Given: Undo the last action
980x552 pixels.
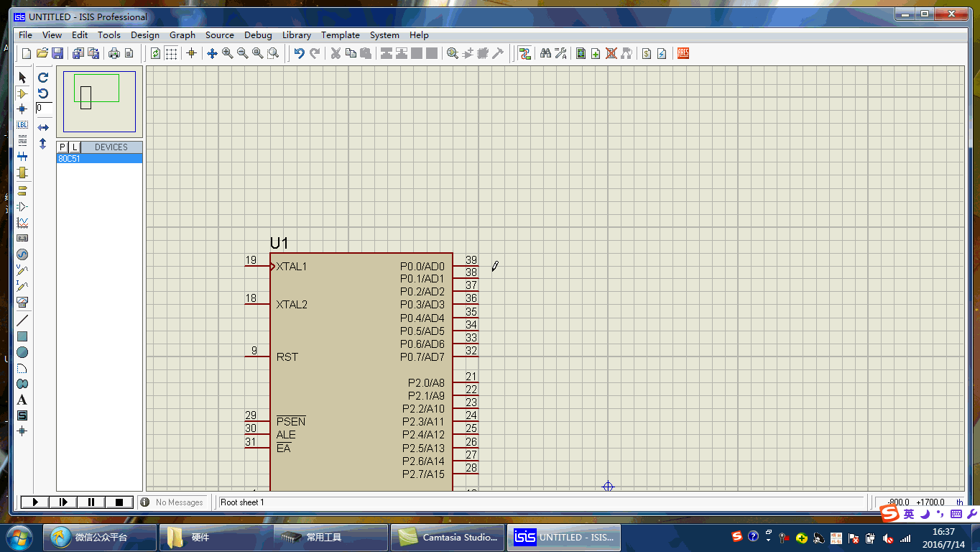Looking at the screenshot, I should [300, 53].
